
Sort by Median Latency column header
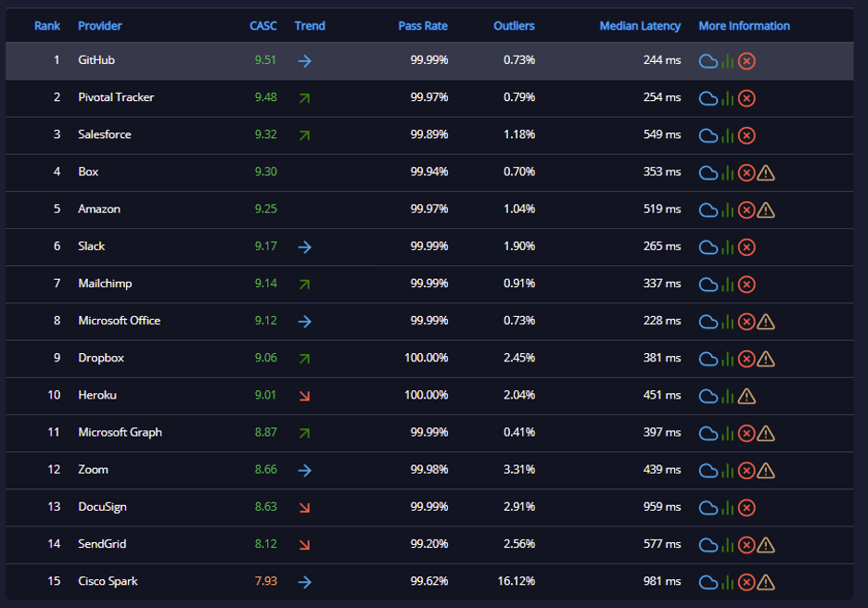(640, 26)
